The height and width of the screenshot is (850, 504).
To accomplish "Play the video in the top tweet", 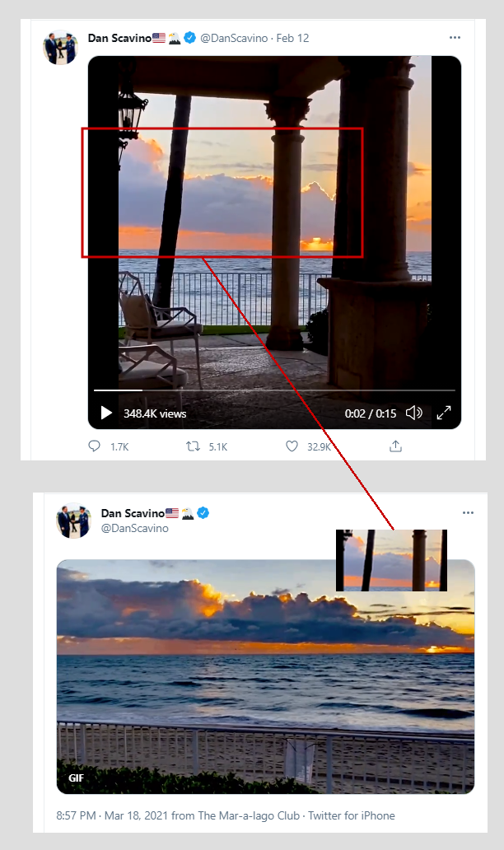I will point(106,413).
